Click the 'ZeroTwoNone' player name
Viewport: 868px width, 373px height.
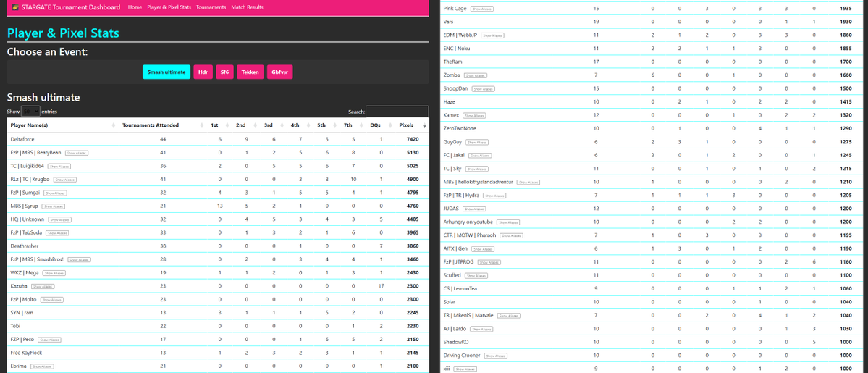(x=460, y=128)
